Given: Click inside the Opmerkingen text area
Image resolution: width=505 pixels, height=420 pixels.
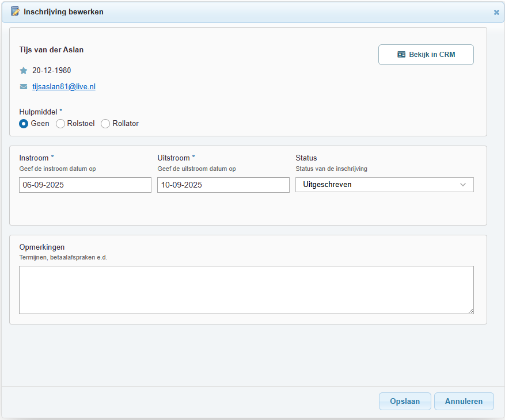Looking at the screenshot, I should pyautogui.click(x=246, y=289).
